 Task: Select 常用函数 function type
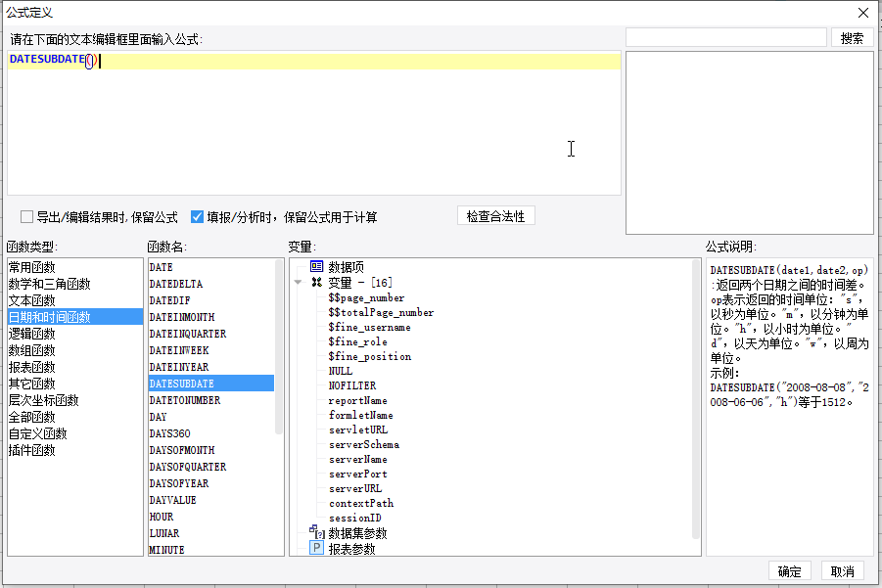pyautogui.click(x=74, y=267)
